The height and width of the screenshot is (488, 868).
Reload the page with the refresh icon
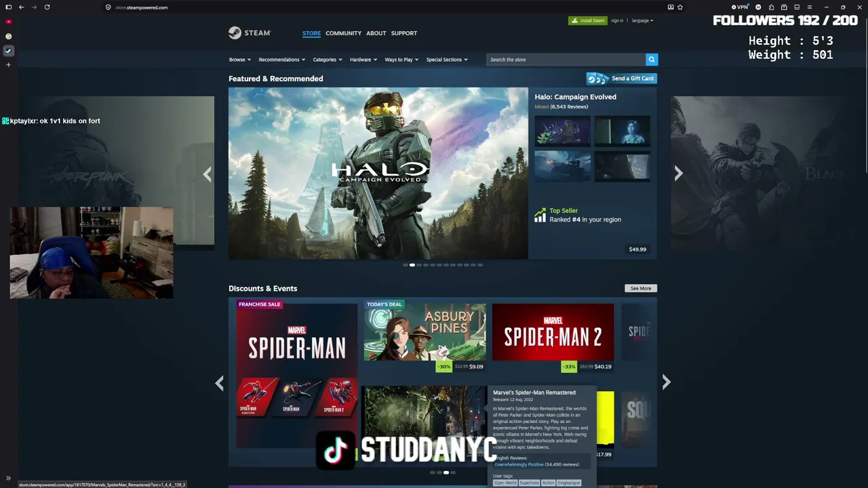point(47,7)
